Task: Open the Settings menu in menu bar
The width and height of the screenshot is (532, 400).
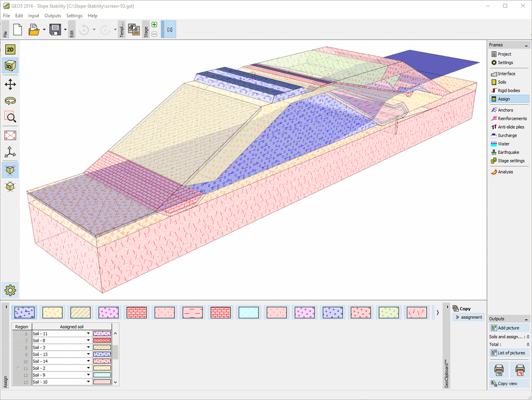Action: point(74,15)
